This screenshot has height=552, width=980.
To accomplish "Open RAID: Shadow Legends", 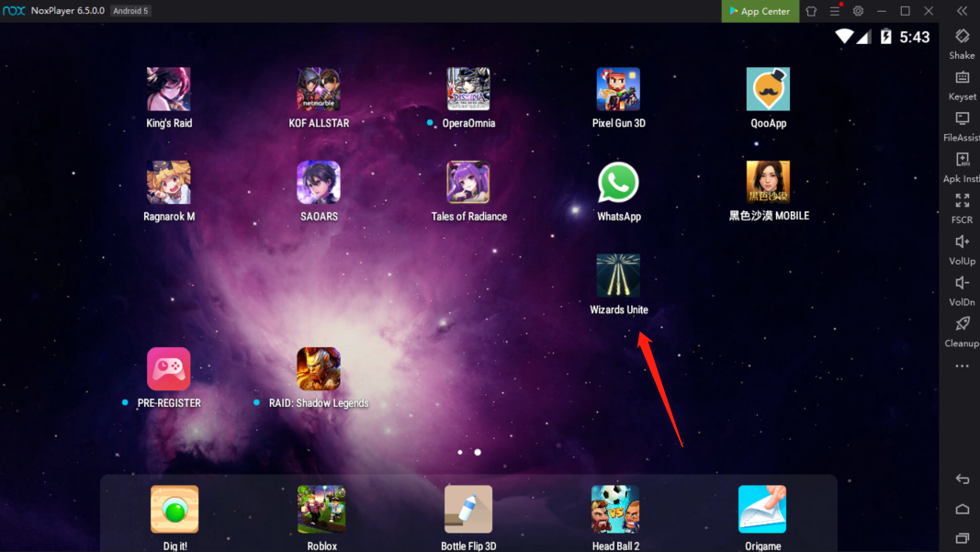I will tap(319, 369).
